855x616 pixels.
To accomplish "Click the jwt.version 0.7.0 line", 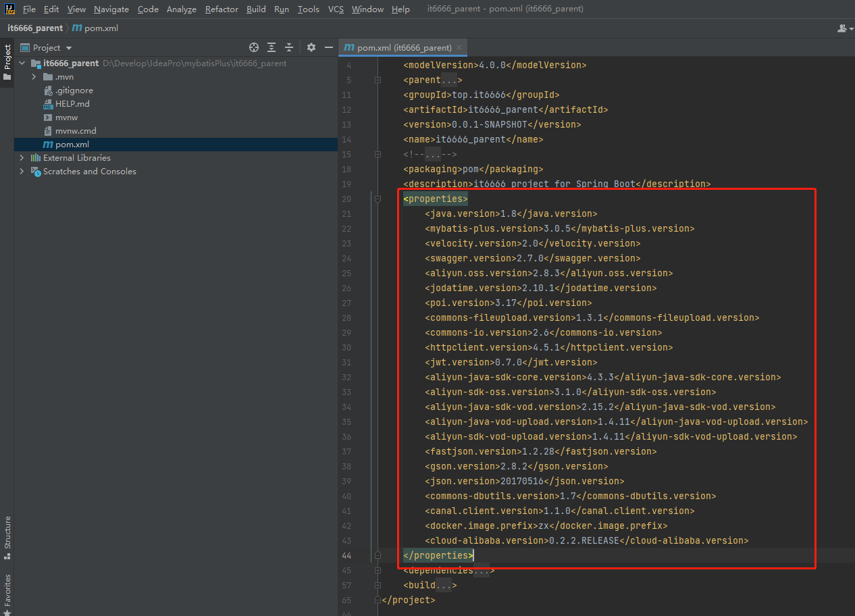I will [x=511, y=362].
